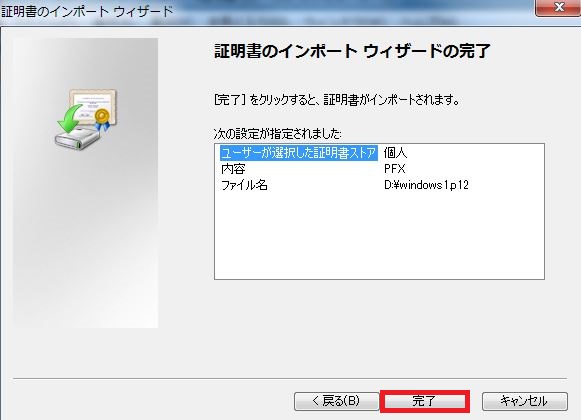Screen dimensions: 581x420
Task: Click the 個人 store value
Action: [x=395, y=153]
